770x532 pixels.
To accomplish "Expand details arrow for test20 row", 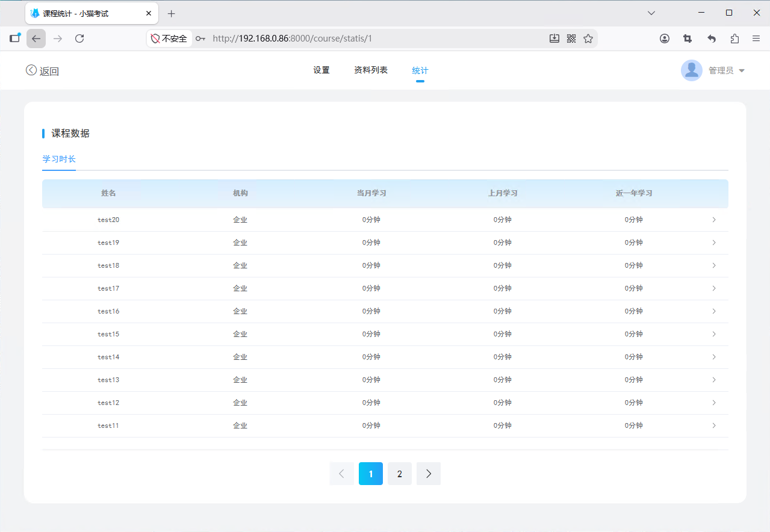I will click(x=714, y=220).
